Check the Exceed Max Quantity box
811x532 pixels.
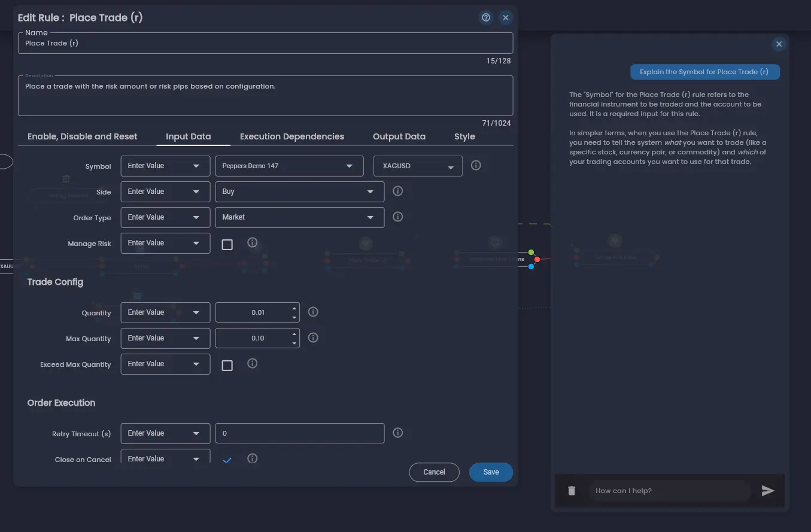tap(227, 365)
